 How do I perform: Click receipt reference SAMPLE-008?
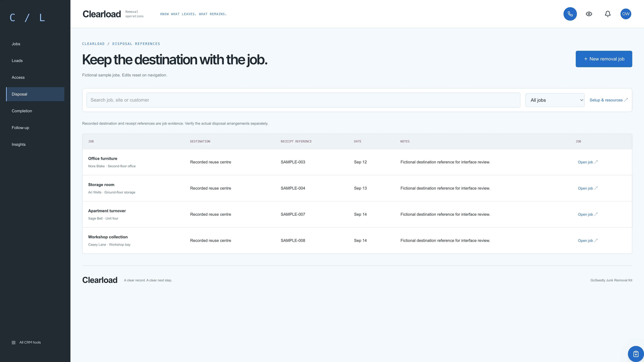point(293,241)
